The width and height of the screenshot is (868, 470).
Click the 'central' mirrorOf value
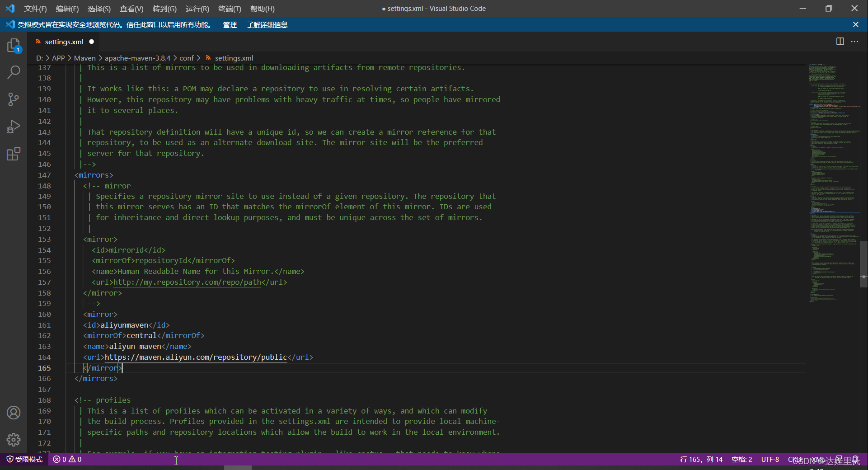coord(141,335)
